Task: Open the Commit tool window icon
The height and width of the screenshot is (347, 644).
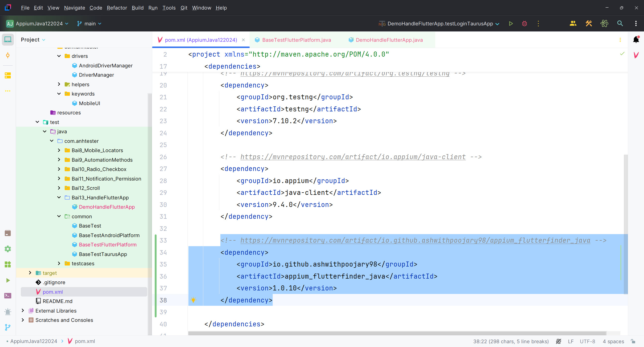Action: coord(8,55)
